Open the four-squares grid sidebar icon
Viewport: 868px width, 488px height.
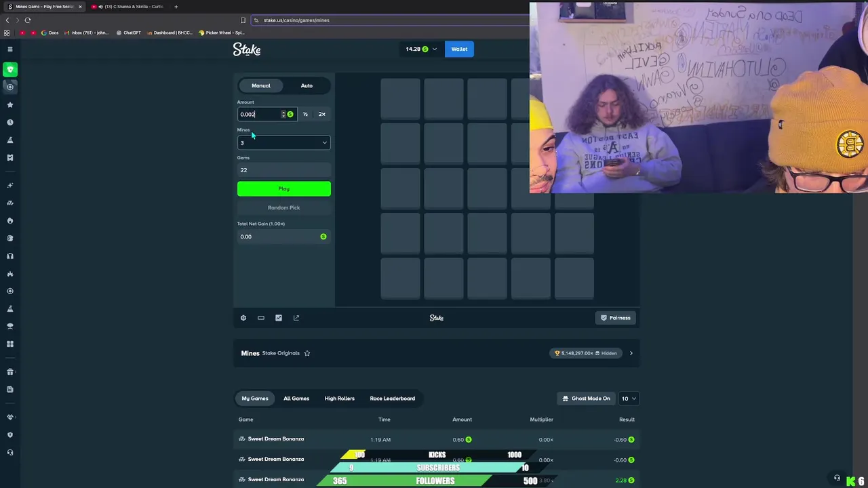(x=9, y=344)
